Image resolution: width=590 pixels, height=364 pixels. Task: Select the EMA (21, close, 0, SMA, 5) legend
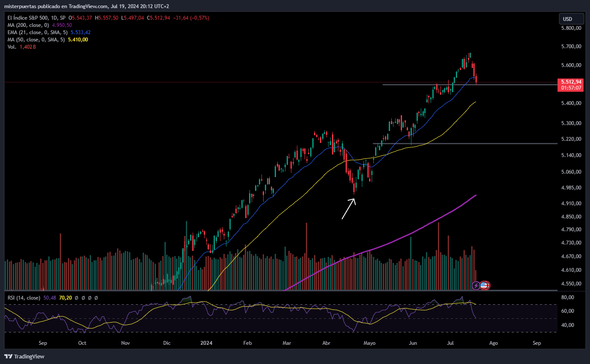pyautogui.click(x=38, y=32)
